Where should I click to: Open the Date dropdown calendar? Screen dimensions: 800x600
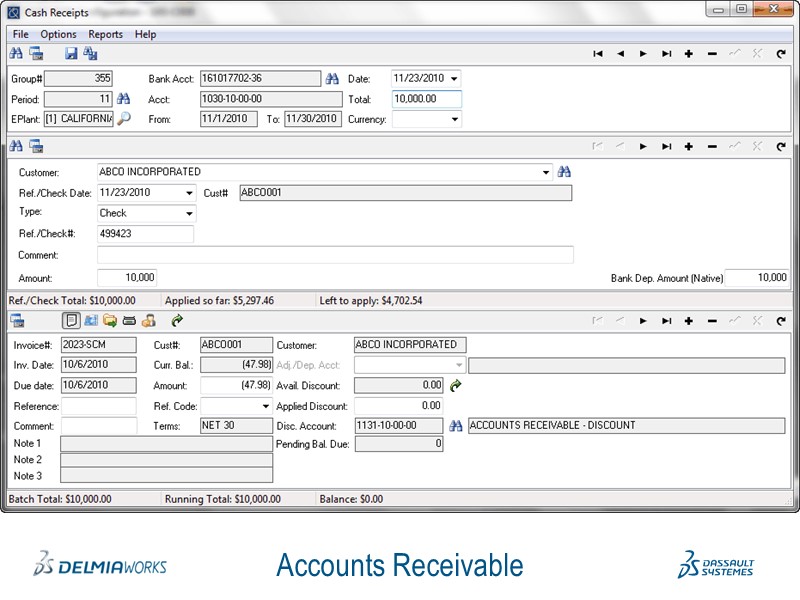[454, 79]
